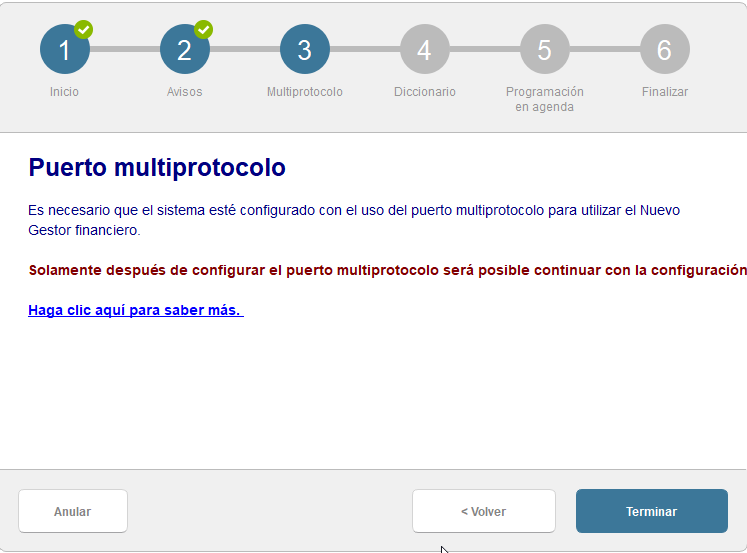The image size is (747, 553).
Task: Click the Programación en agenda label
Action: [545, 99]
